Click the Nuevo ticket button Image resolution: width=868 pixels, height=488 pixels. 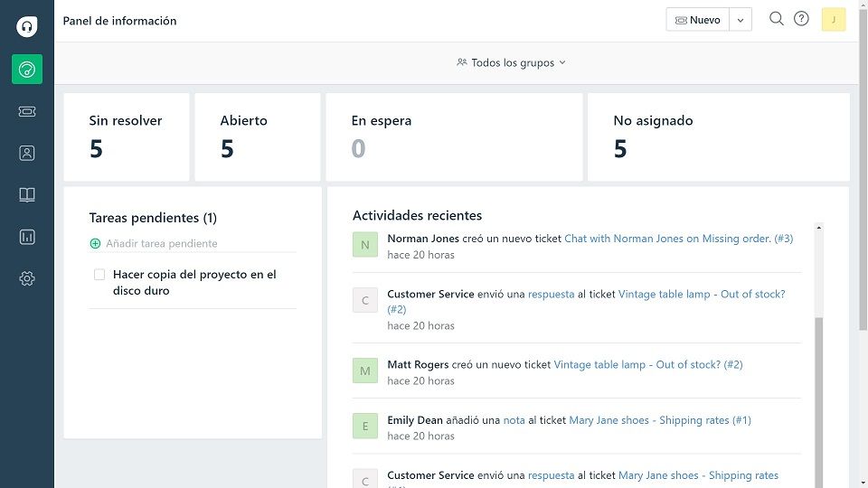coord(697,20)
